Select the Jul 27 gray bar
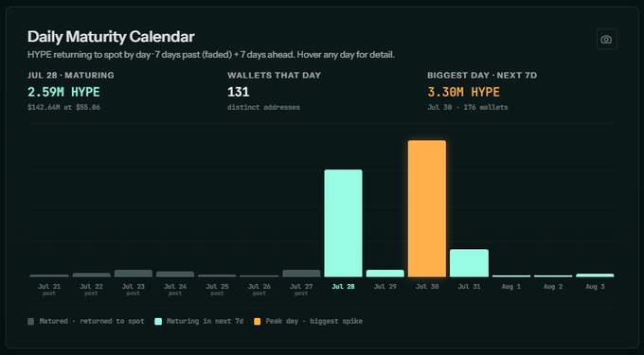 (301, 274)
